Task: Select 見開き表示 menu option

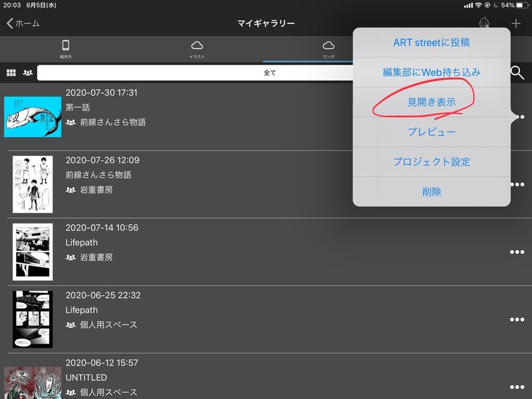Action: 432,102
